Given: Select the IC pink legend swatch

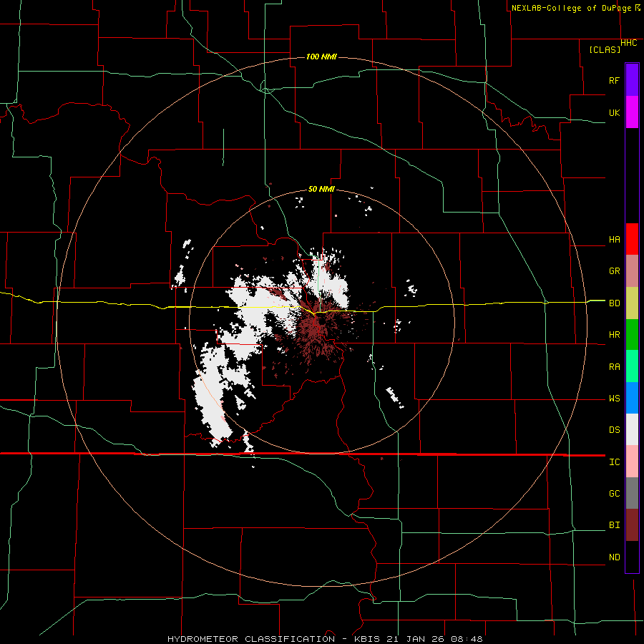Looking at the screenshot, I should pyautogui.click(x=632, y=462).
